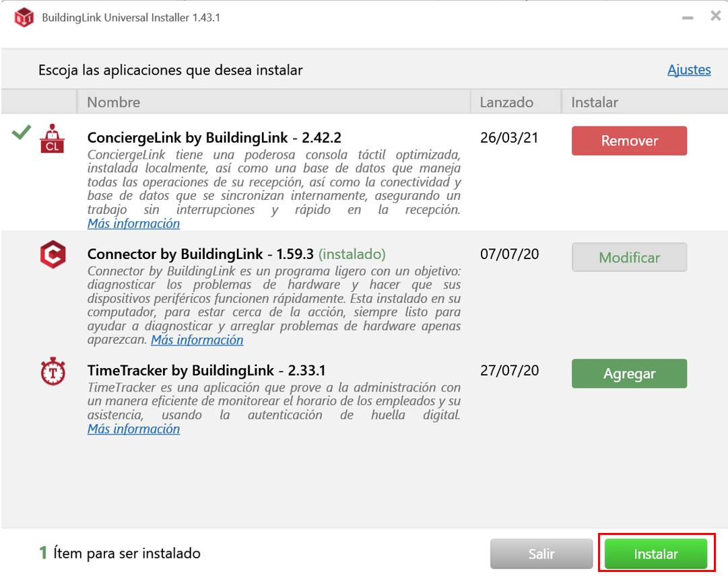Click the release date 07/07/20
The image size is (728, 576).
[x=509, y=254]
